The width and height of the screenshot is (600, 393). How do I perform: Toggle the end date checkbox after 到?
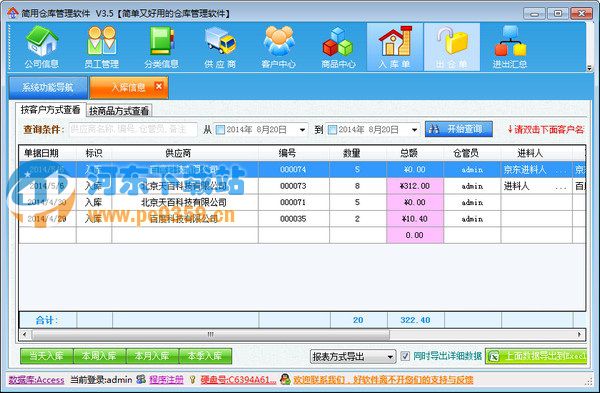(332, 130)
